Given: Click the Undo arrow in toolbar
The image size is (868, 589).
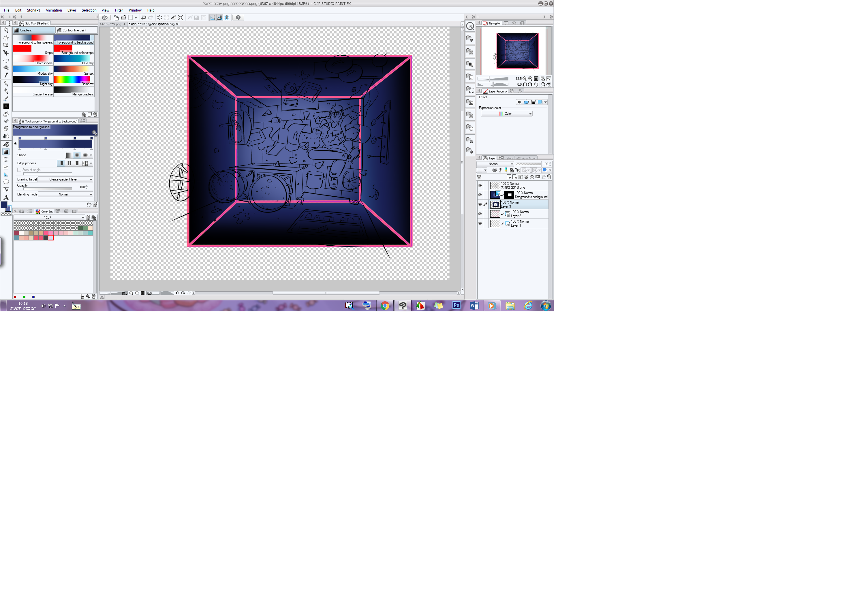Looking at the screenshot, I should (143, 18).
